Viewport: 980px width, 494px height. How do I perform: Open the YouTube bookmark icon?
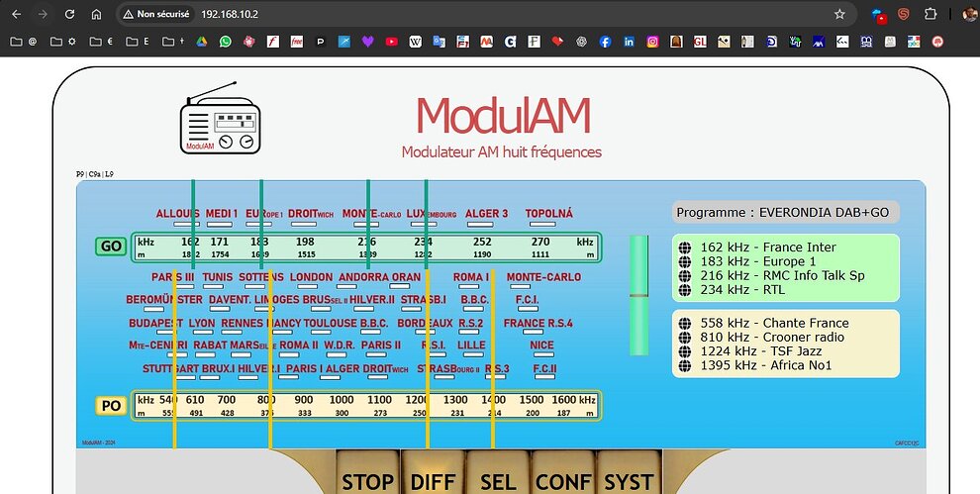coord(392,42)
